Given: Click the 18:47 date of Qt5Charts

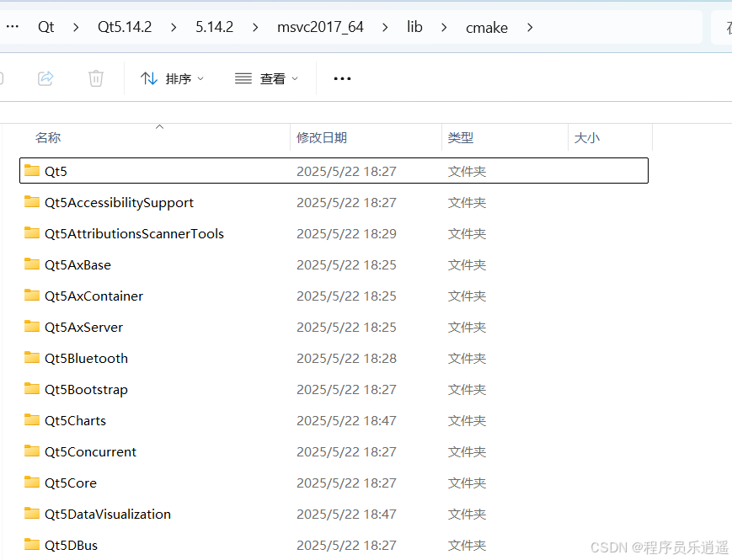Looking at the screenshot, I should pos(346,421).
